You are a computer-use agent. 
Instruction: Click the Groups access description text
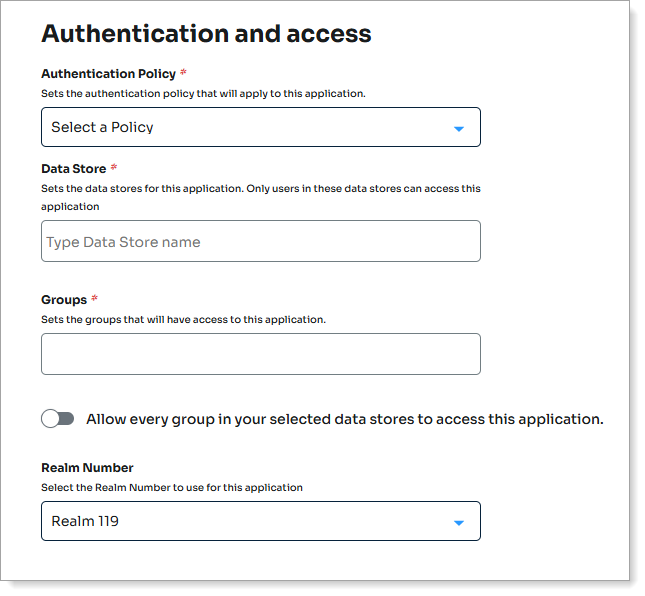click(183, 320)
